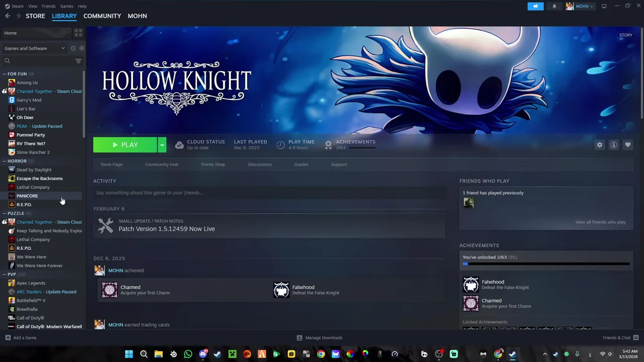This screenshot has width=644, height=362.
Task: Click Add a Game plus icon
Action: tap(8, 338)
